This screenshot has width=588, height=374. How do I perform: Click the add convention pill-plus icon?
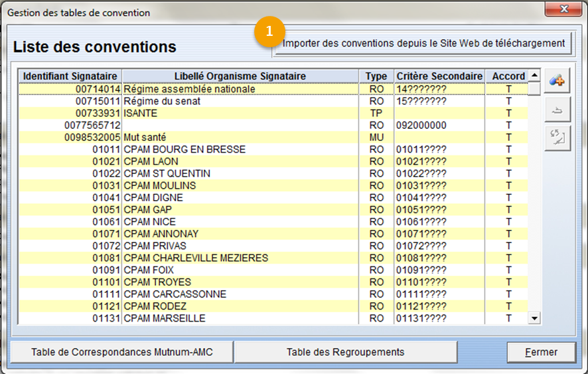pos(557,80)
